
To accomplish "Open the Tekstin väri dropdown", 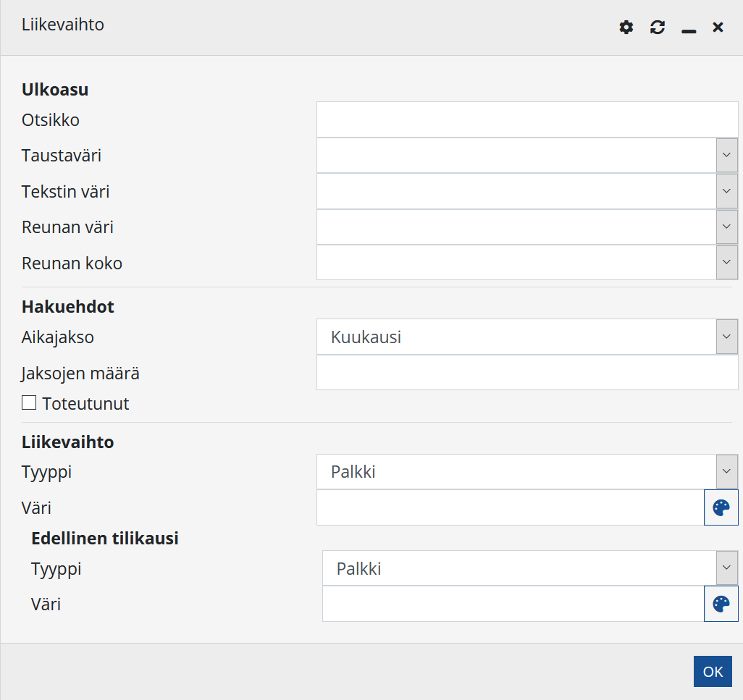I will click(726, 192).
